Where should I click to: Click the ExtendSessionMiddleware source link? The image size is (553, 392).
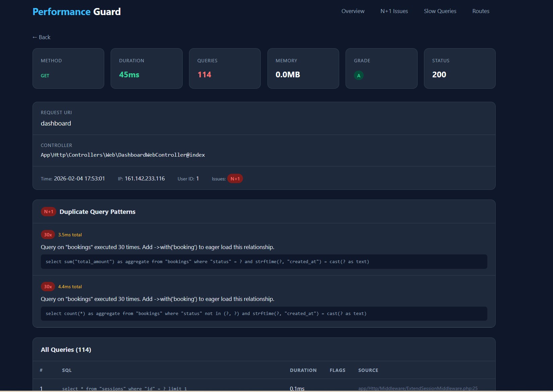418,388
